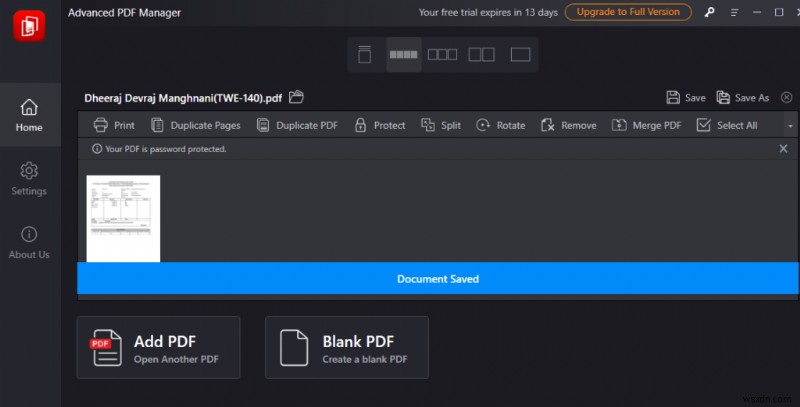Minimize the Advanced PDF Manager window
This screenshot has height=407, width=800.
pos(757,12)
